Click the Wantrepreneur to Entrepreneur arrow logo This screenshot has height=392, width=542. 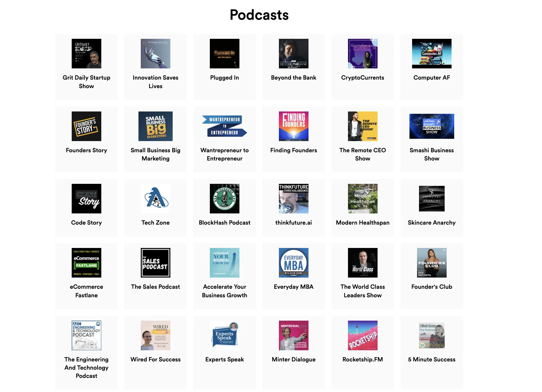224,126
